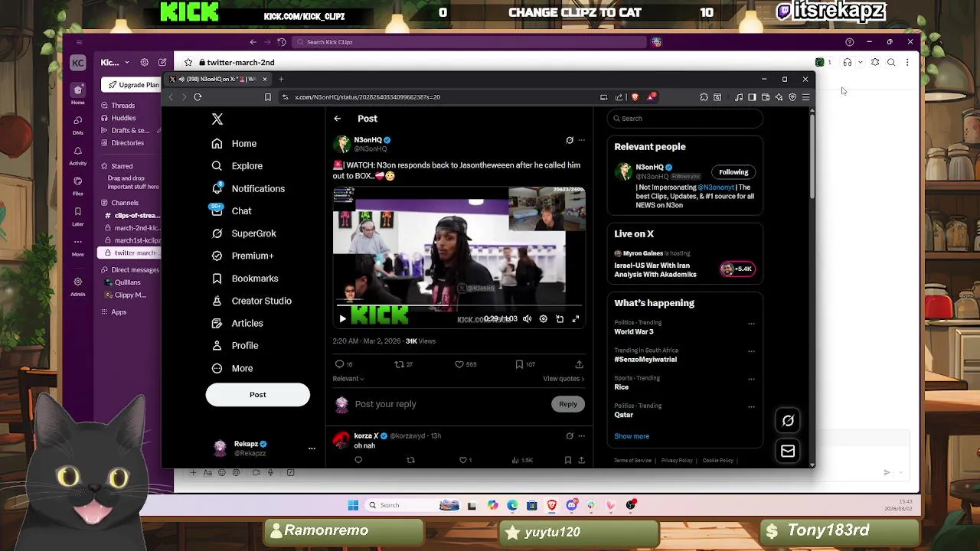This screenshot has width=980, height=551.
Task: Open the Relevant replies sort dropdown
Action: coord(348,379)
